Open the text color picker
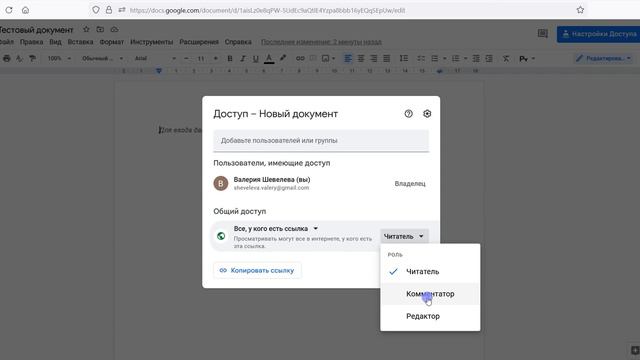Viewport: 640px width, 360px height. pos(269,59)
